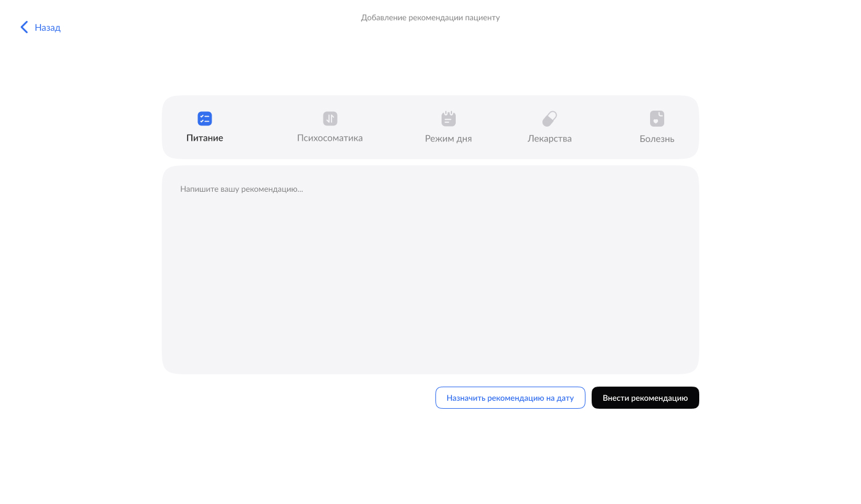
Task: Go back via the Назад link
Action: pyautogui.click(x=47, y=28)
